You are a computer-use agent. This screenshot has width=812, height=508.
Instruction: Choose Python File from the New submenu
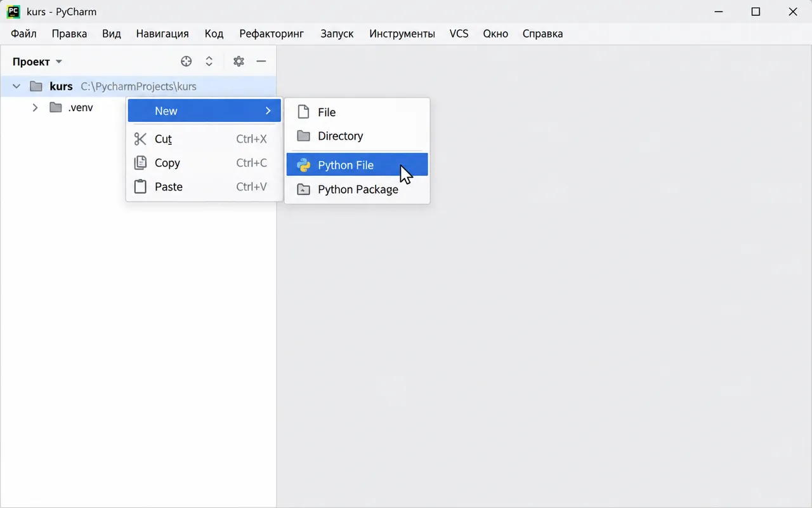pyautogui.click(x=357, y=165)
